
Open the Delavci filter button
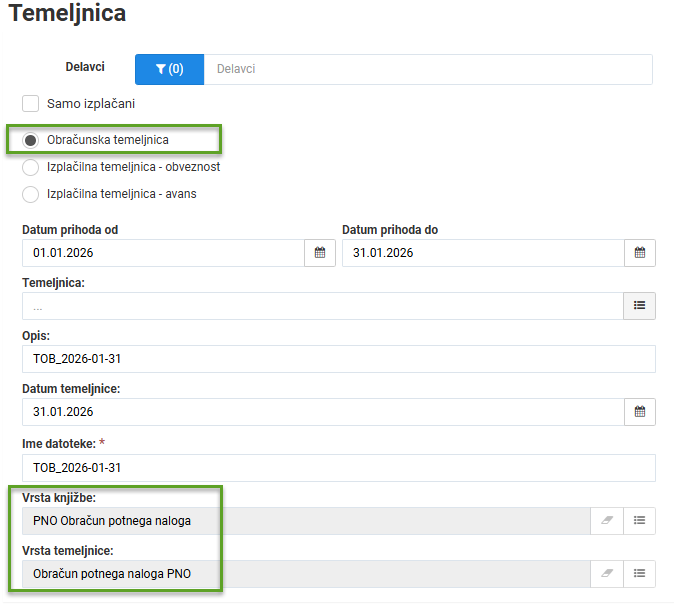(x=169, y=69)
